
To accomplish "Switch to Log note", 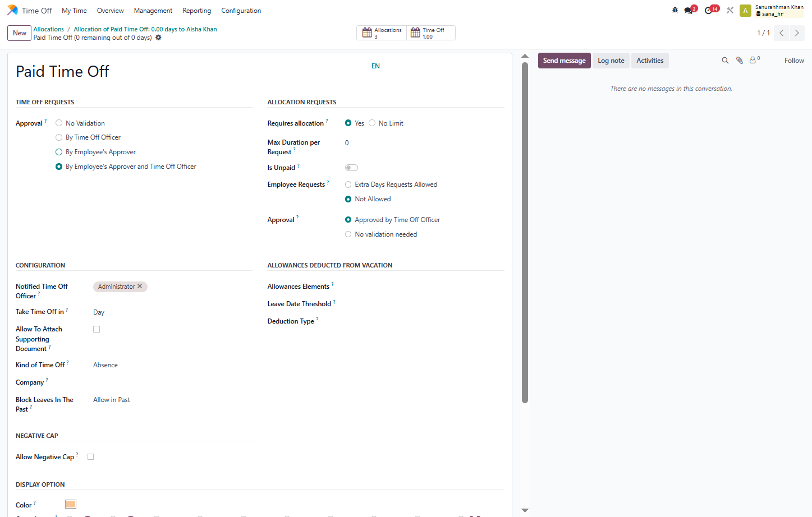I will click(x=611, y=61).
